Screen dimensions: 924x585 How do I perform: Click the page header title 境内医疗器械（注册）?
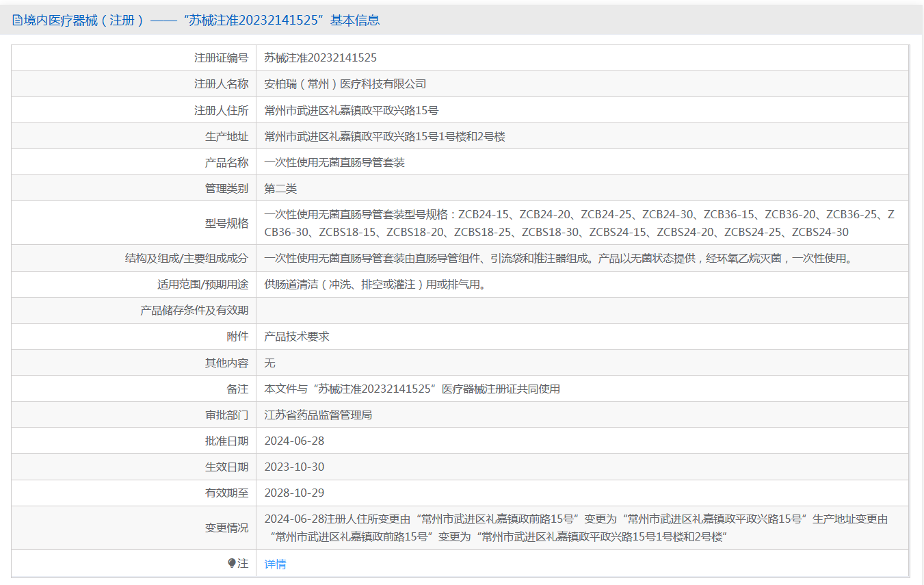tap(85, 21)
